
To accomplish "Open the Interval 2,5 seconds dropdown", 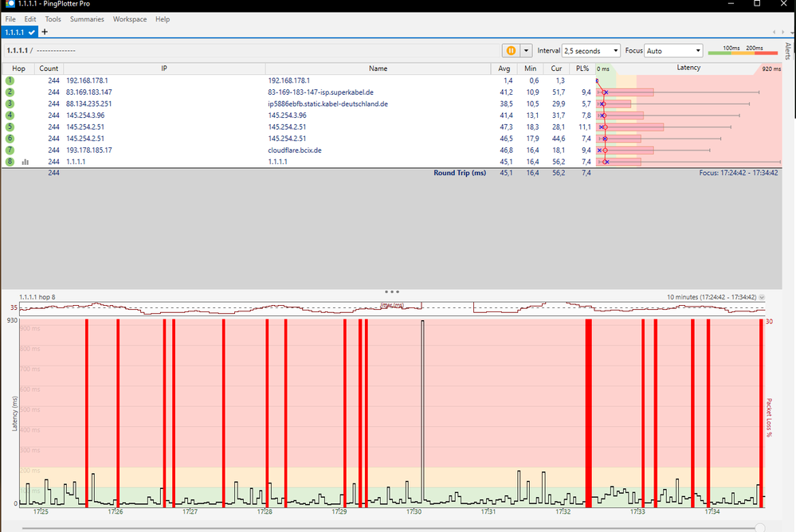I will [591, 51].
